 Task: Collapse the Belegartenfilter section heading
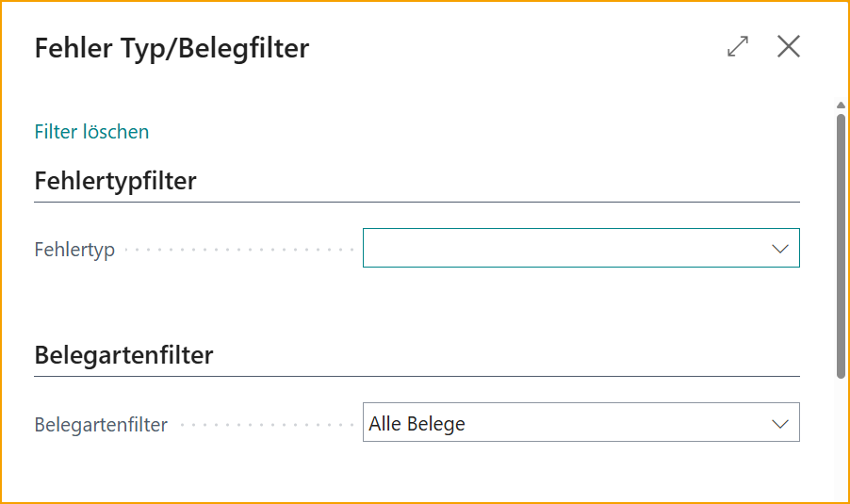click(123, 355)
